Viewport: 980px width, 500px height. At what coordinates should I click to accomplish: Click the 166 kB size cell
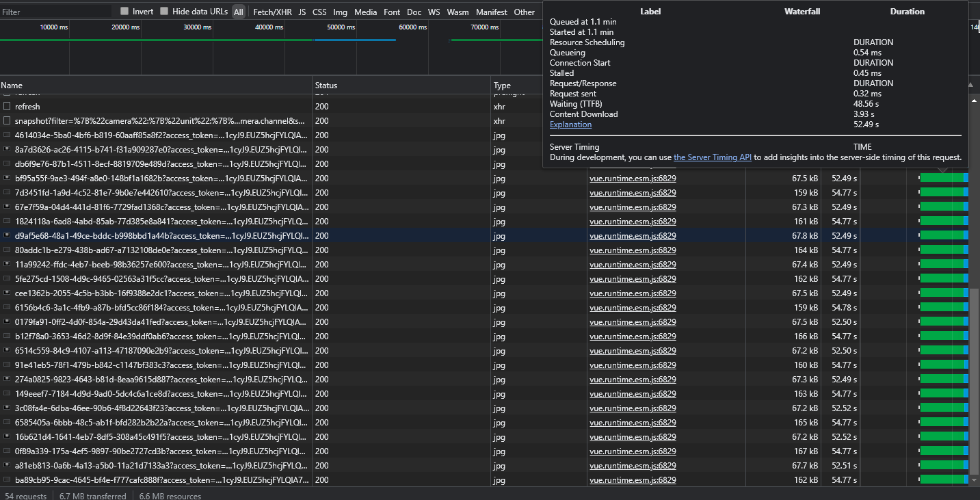[x=806, y=337]
